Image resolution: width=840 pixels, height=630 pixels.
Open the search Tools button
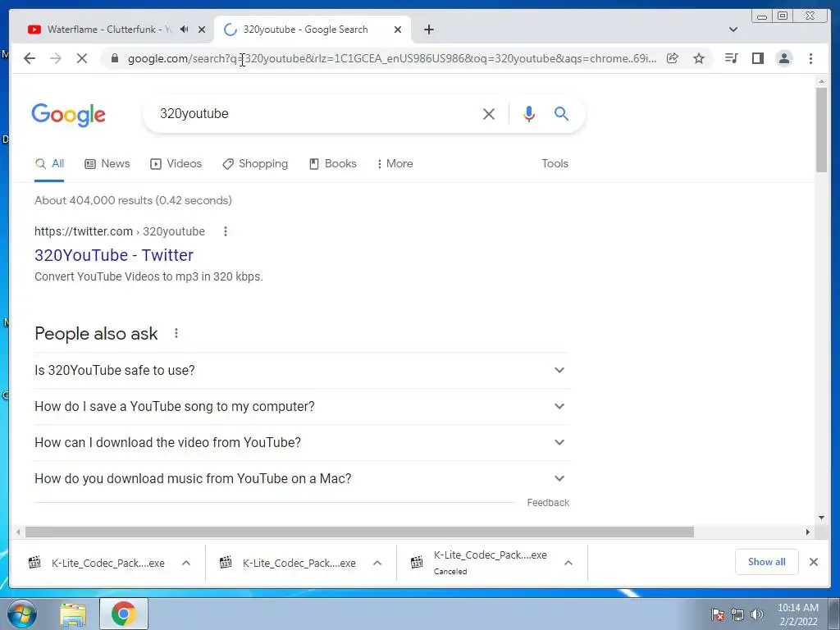pyautogui.click(x=555, y=164)
